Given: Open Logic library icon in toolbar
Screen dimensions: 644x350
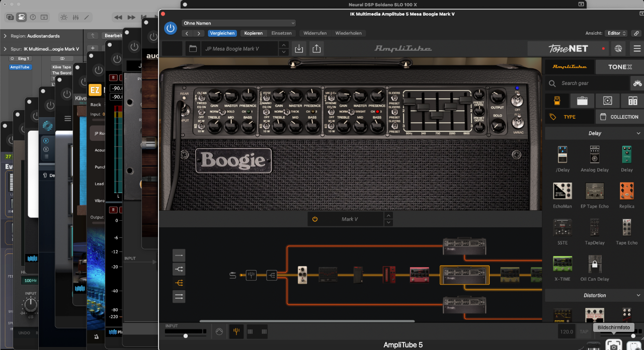Looking at the screenshot, I should 10,17.
